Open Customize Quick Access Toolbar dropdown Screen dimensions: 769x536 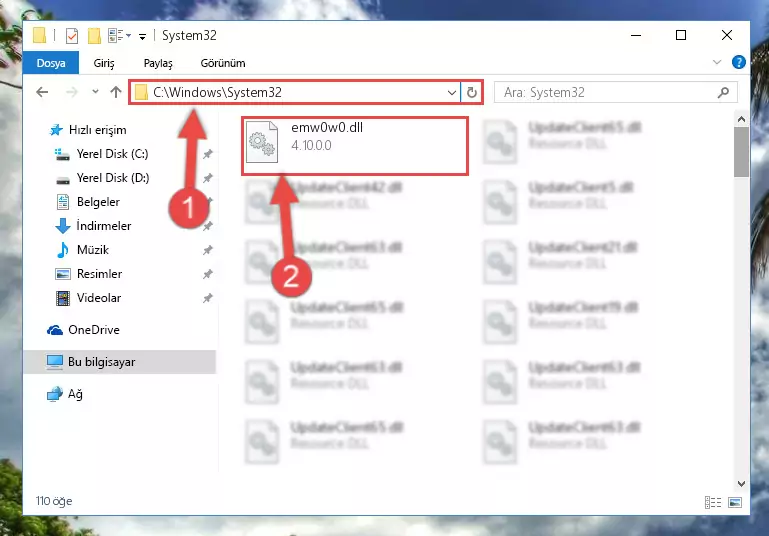tap(142, 36)
